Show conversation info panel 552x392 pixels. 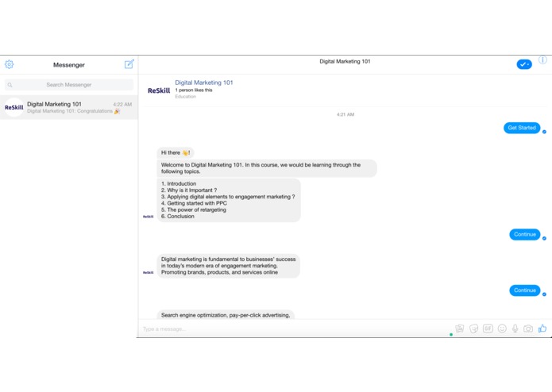542,60
